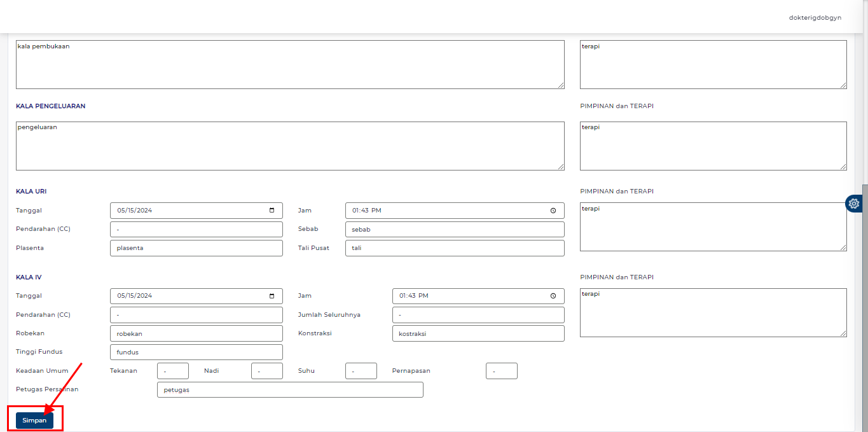This screenshot has height=432, width=868.
Task: Open the KALA IV time picker clock
Action: pos(552,296)
